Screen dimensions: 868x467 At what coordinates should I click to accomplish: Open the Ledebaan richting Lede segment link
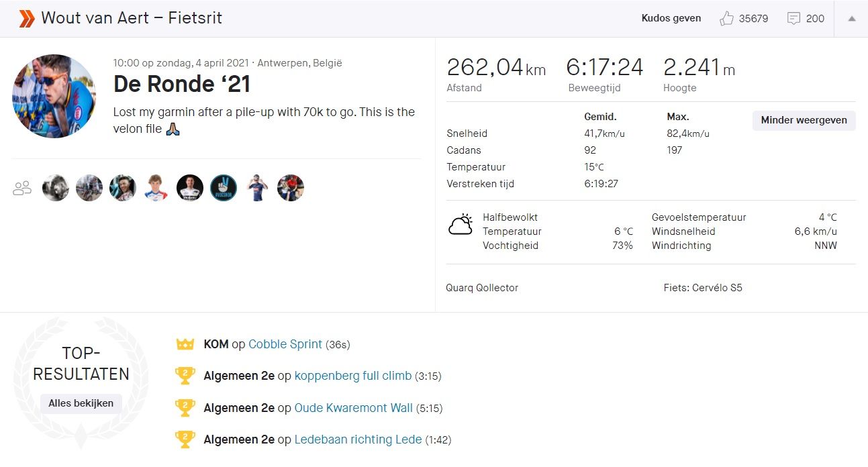pyautogui.click(x=358, y=439)
